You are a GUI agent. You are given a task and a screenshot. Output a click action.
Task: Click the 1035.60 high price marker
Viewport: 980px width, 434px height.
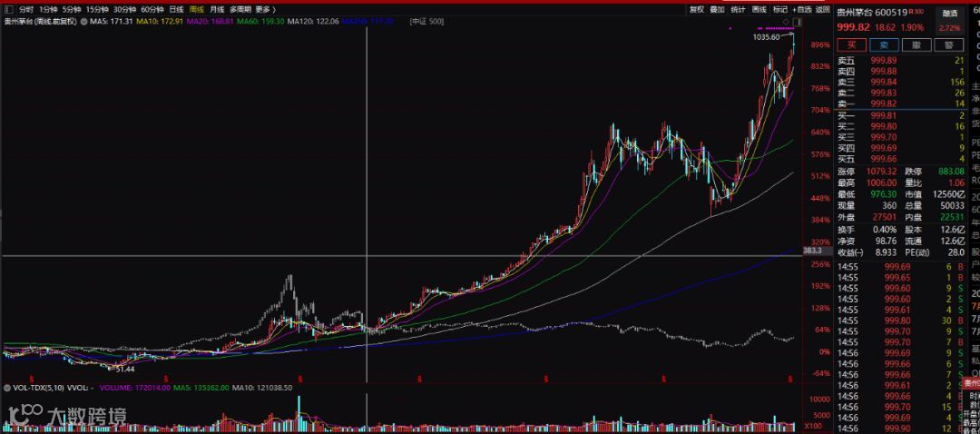766,37
